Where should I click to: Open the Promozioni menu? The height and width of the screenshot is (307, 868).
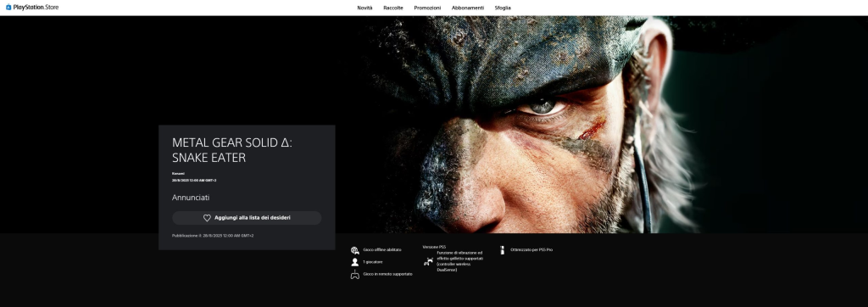pos(427,8)
